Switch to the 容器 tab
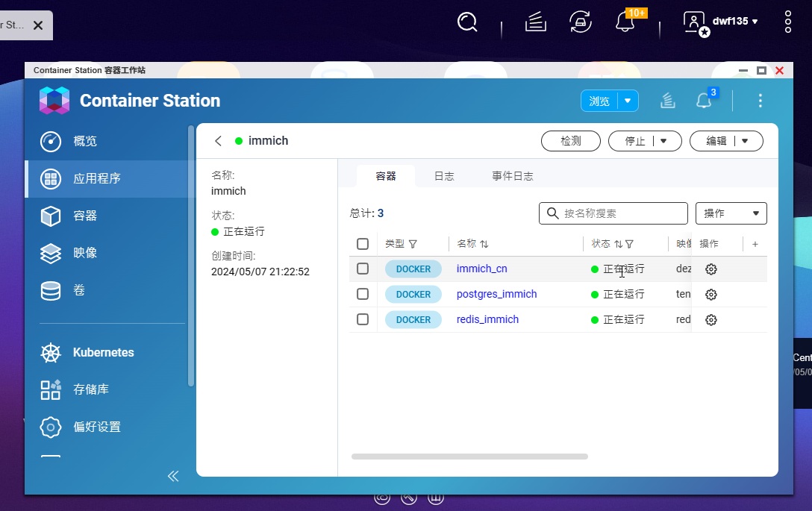 click(x=386, y=176)
